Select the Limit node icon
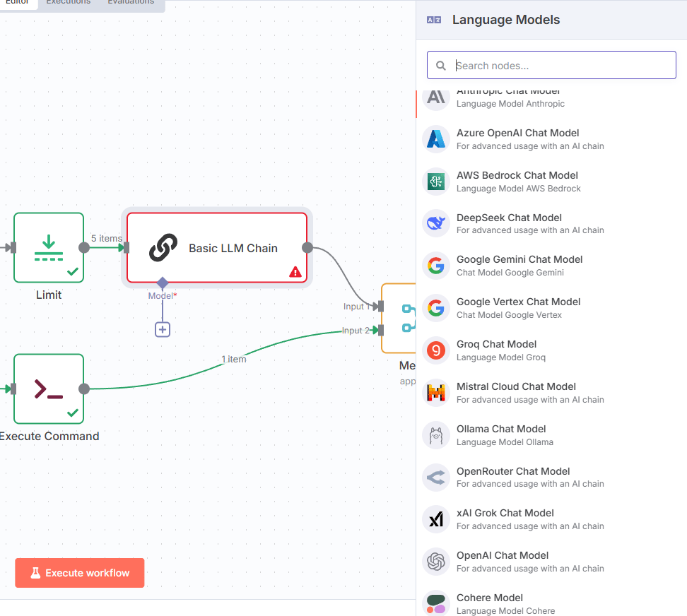Screen dimensions: 687x616 pyautogui.click(x=49, y=248)
